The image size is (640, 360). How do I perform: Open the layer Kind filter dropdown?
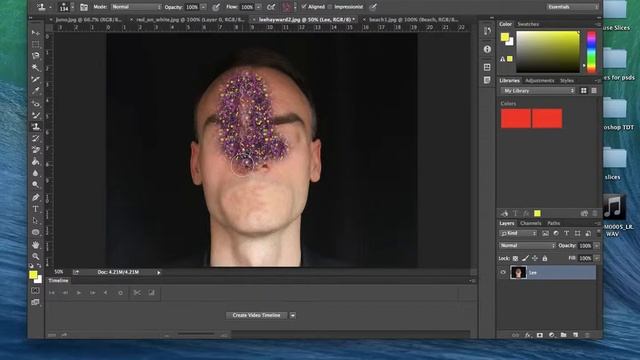[518, 233]
